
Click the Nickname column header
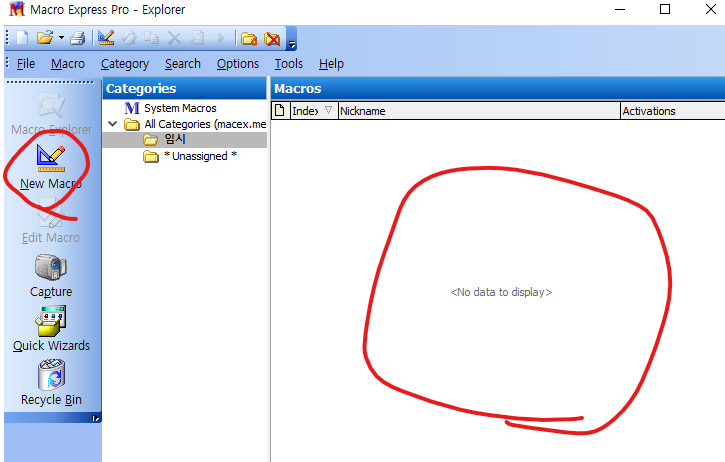[x=479, y=111]
